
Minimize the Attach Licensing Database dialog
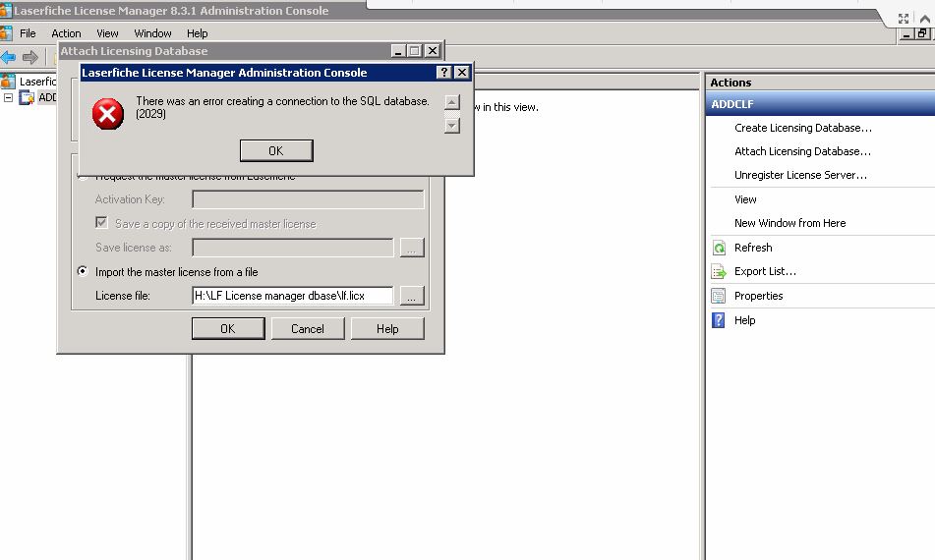pyautogui.click(x=398, y=51)
